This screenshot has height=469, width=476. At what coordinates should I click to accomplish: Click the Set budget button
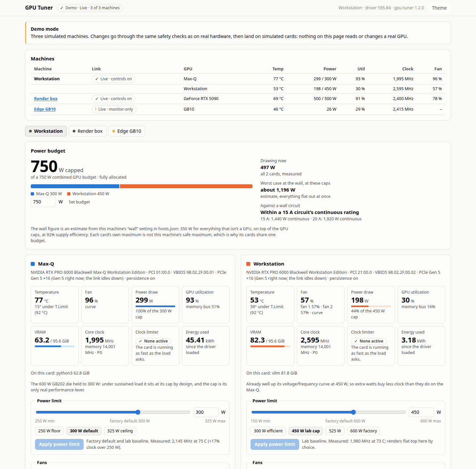(79, 202)
